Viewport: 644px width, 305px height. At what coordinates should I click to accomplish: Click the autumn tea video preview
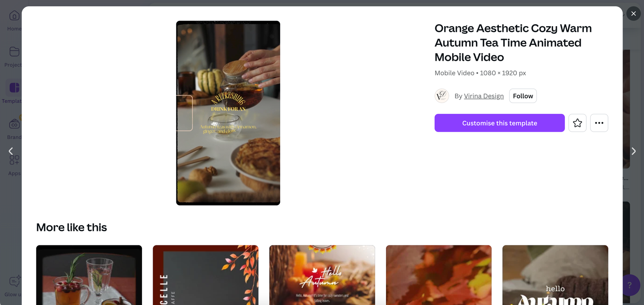point(228,113)
